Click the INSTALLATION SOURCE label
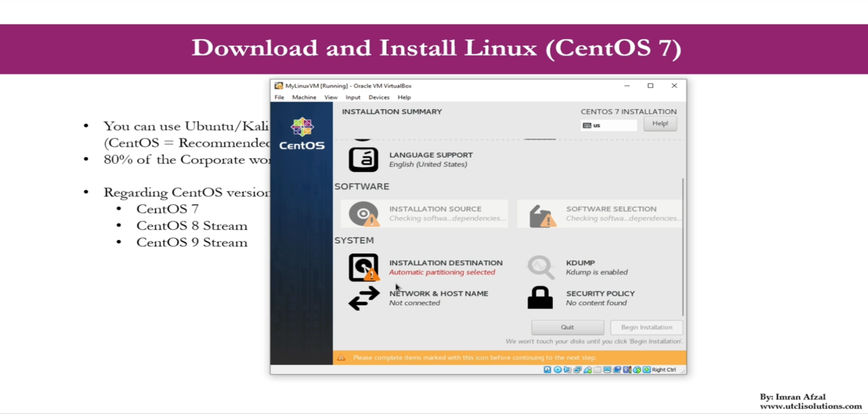The image size is (868, 414). (435, 209)
